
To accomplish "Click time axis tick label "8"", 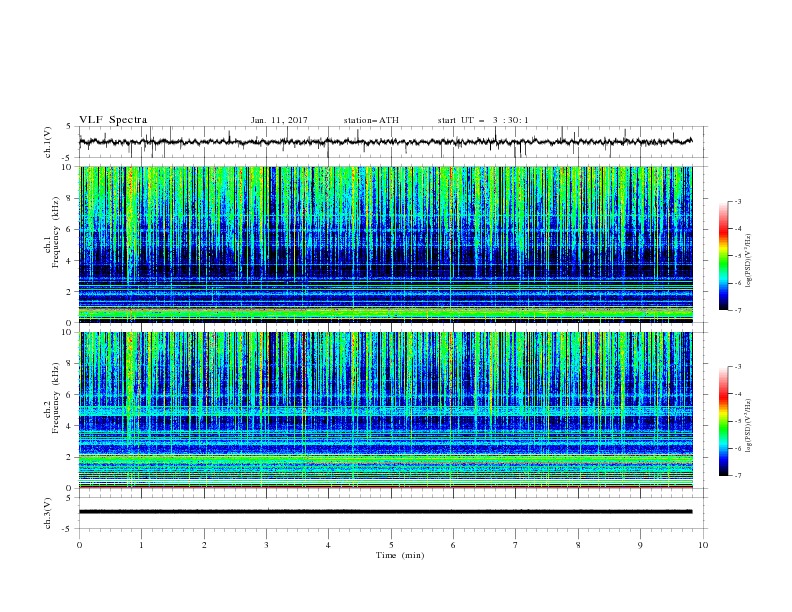I will click(x=578, y=545).
